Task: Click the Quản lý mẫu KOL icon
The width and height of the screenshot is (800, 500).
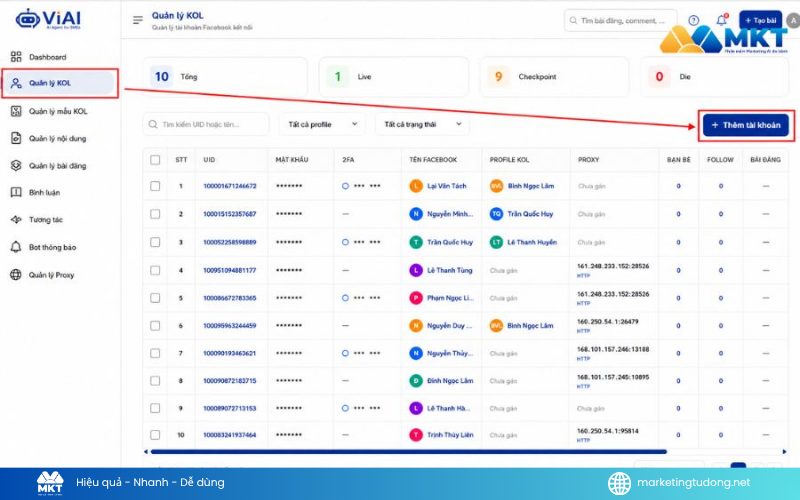Action: [16, 111]
